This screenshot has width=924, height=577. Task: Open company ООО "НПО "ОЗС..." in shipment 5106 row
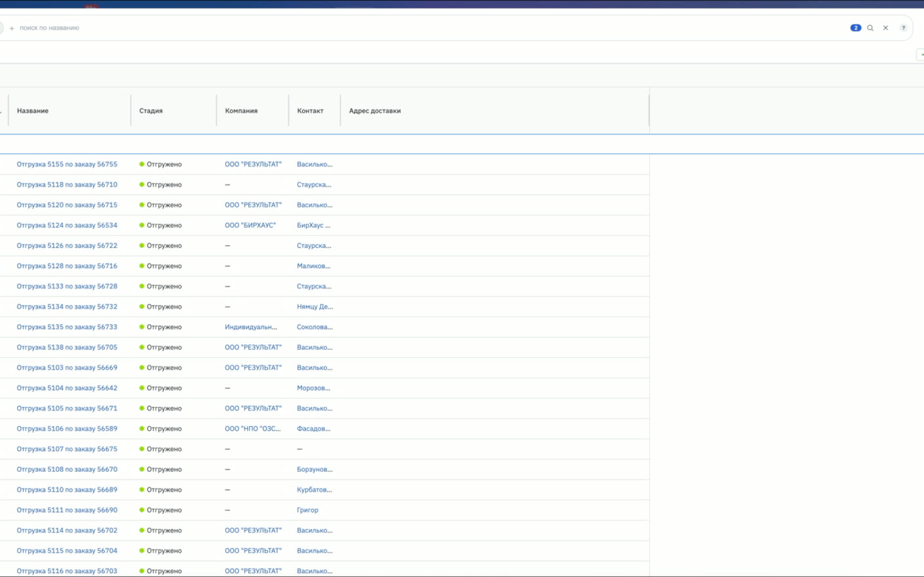[253, 429]
